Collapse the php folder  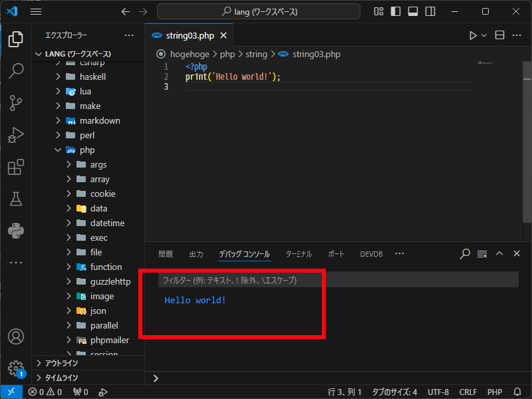click(58, 150)
